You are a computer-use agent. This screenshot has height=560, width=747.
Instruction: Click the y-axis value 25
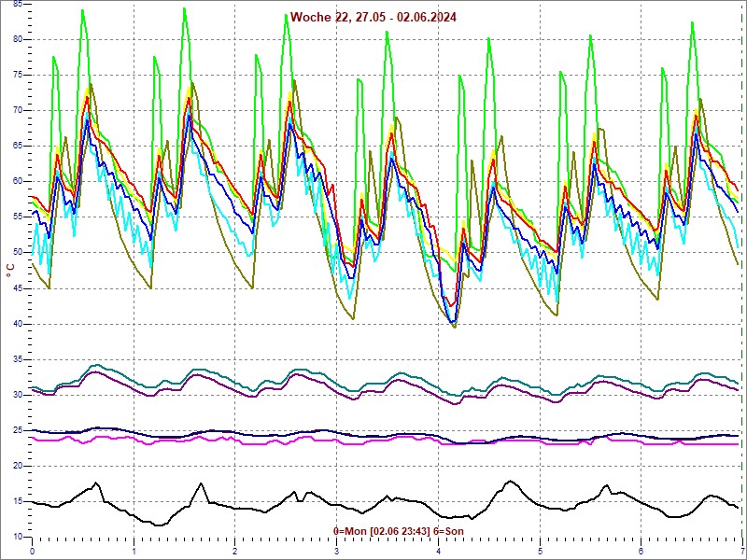click(x=18, y=430)
